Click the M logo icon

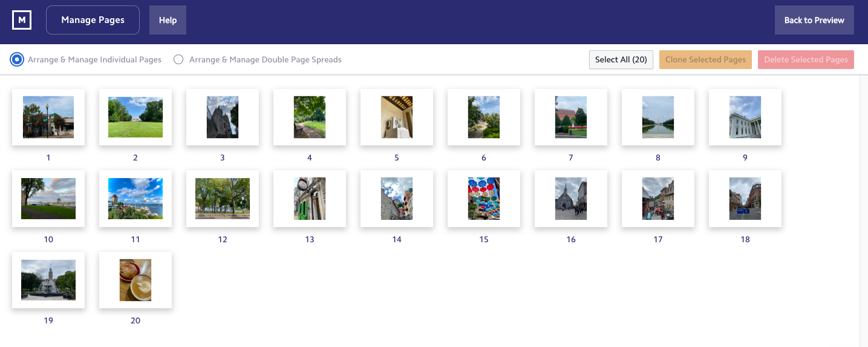22,20
